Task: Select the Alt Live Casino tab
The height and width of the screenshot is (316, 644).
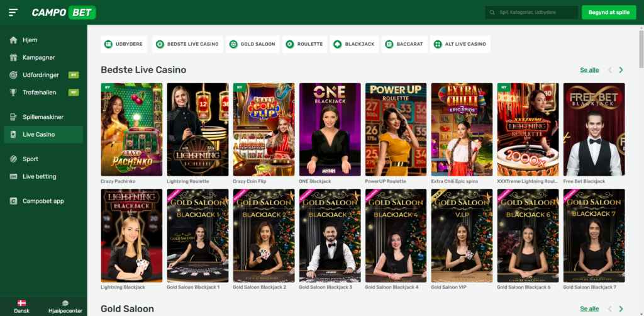Action: pyautogui.click(x=460, y=44)
